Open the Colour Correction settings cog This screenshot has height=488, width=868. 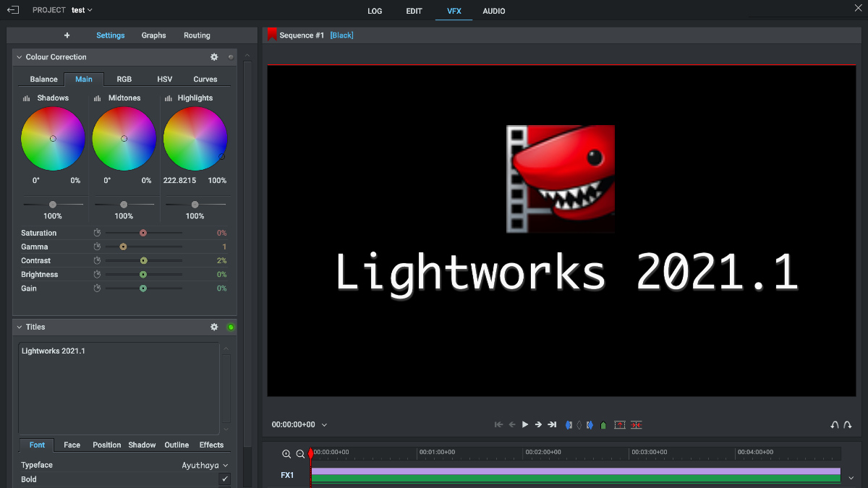tap(214, 56)
